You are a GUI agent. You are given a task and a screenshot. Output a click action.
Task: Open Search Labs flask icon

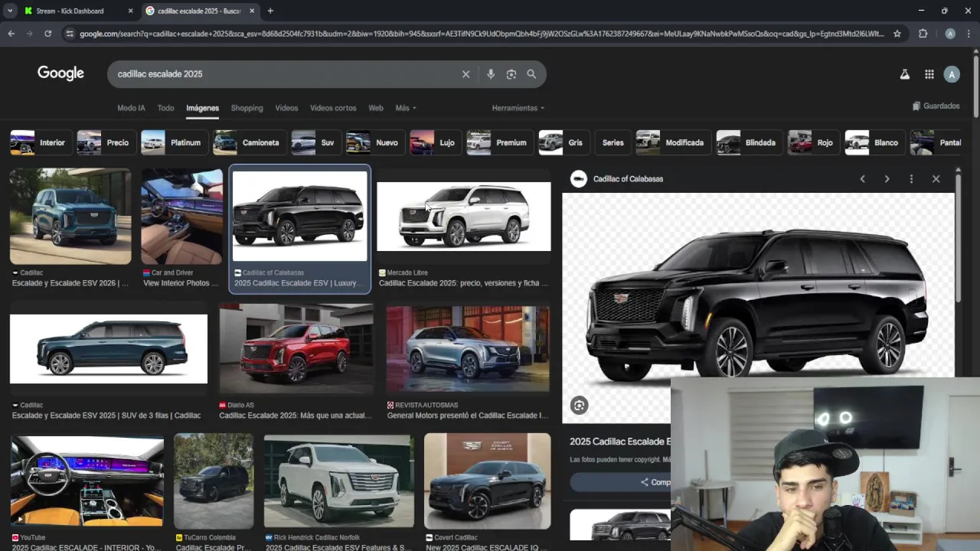click(x=904, y=74)
